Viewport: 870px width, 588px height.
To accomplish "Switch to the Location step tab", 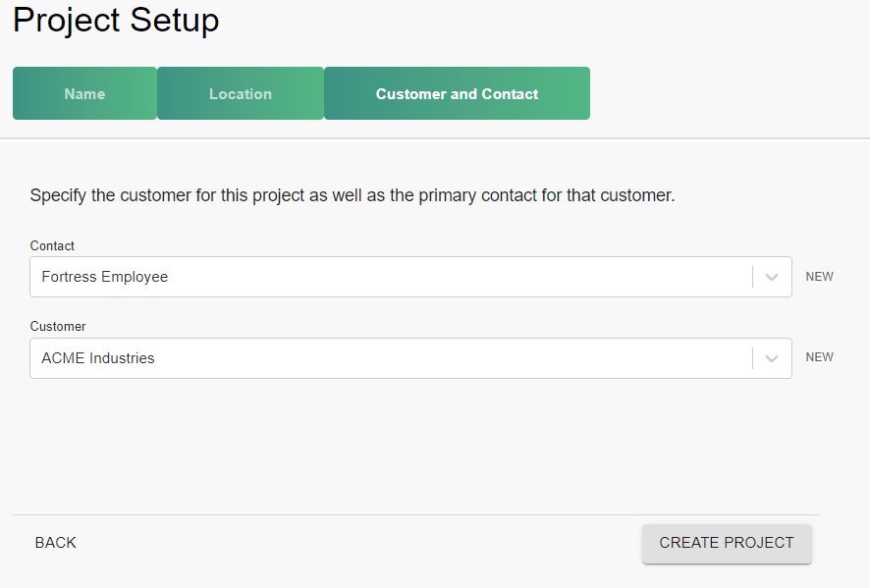I will 241,94.
